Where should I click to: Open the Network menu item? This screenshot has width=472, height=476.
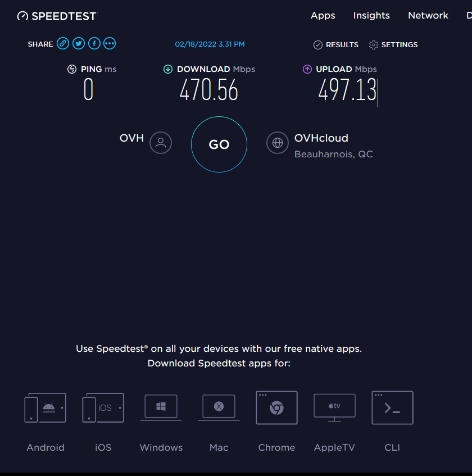pos(428,16)
